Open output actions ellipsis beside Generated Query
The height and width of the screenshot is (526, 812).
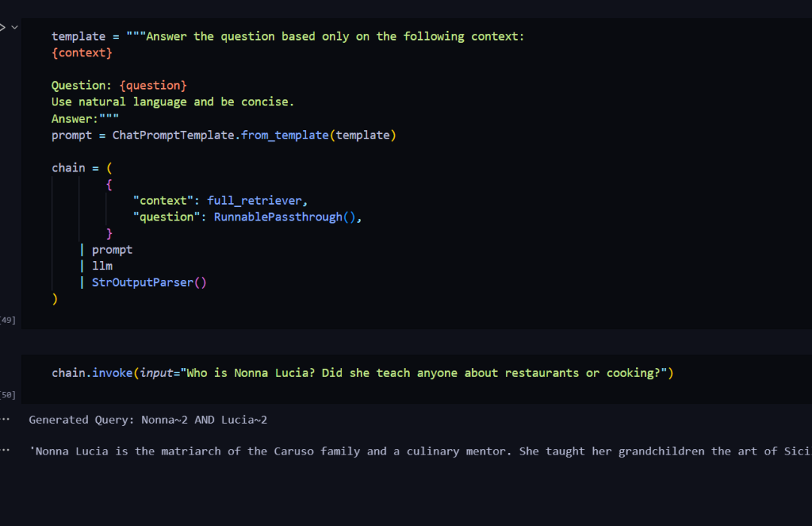click(5, 419)
